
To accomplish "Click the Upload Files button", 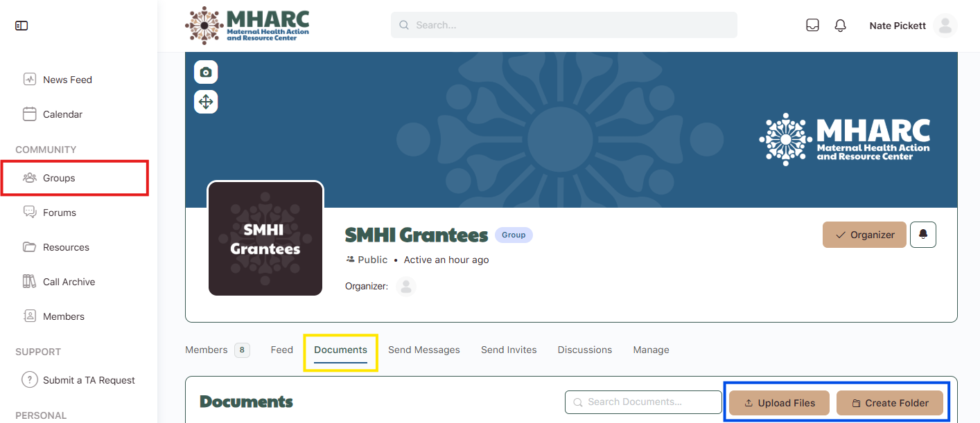I will [779, 403].
